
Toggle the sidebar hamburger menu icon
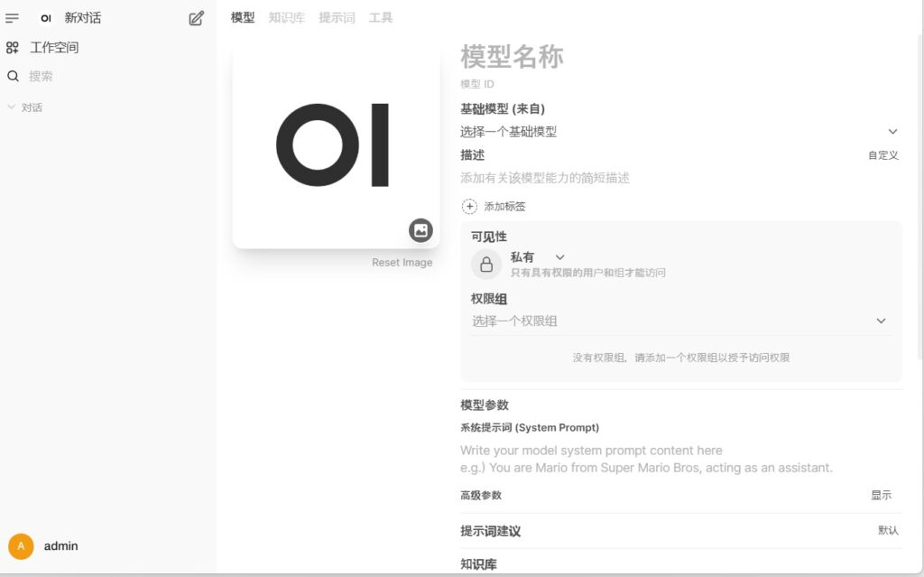[x=13, y=18]
